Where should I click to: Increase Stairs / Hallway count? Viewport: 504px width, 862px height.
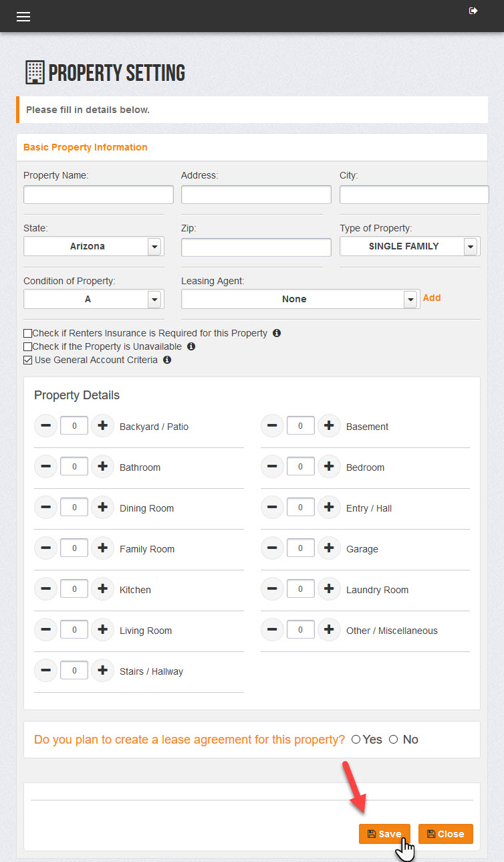[x=102, y=671]
